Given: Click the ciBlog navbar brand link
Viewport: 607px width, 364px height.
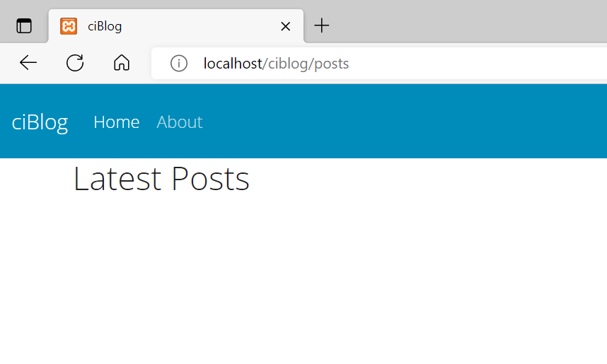Looking at the screenshot, I should (40, 122).
